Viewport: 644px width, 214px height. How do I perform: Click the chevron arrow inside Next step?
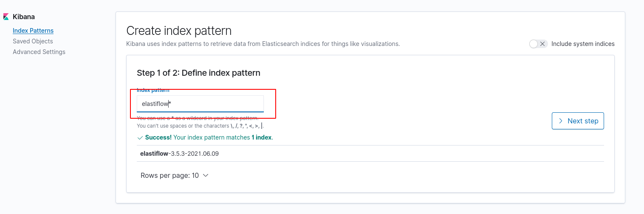tap(561, 121)
